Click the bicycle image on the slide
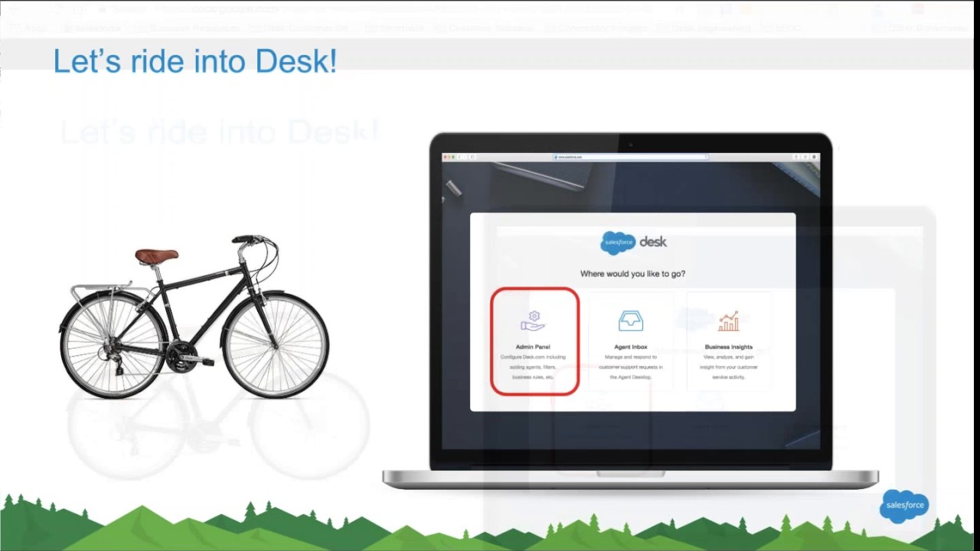 (194, 316)
